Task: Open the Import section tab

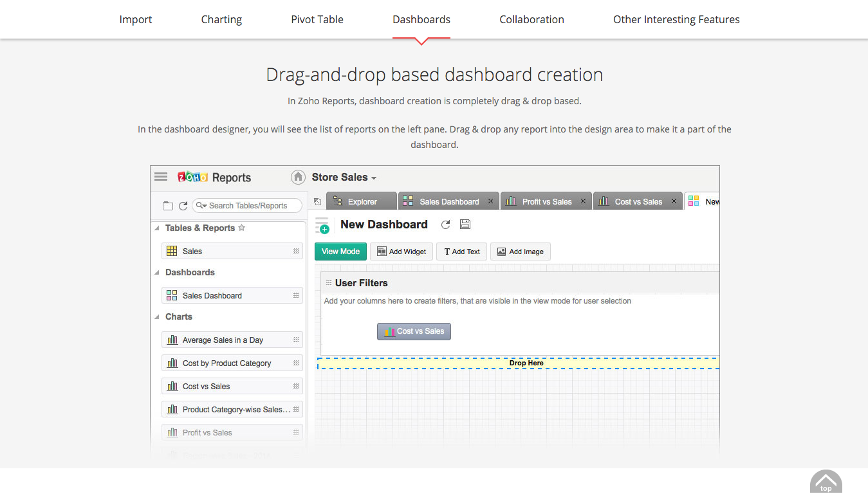Action: click(136, 19)
